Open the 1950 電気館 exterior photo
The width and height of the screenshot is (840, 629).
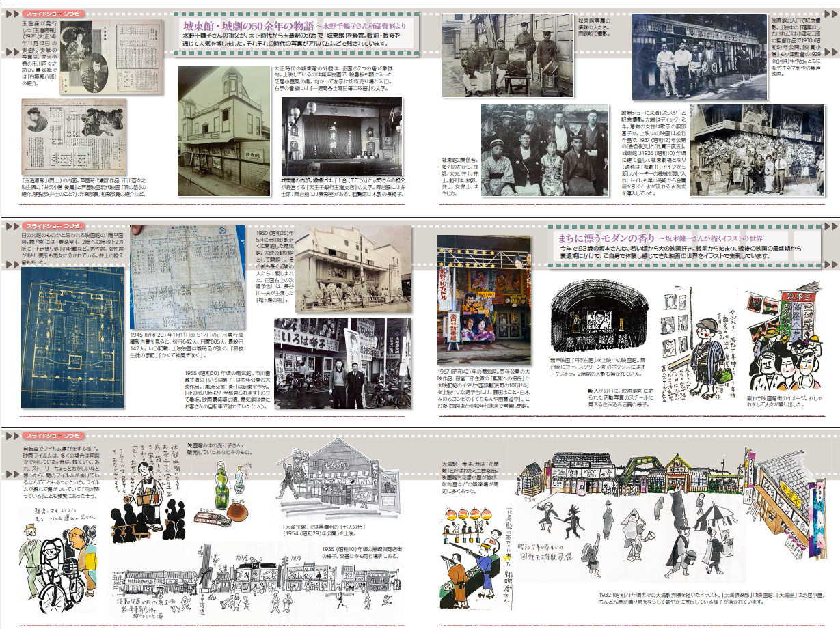click(x=352, y=270)
